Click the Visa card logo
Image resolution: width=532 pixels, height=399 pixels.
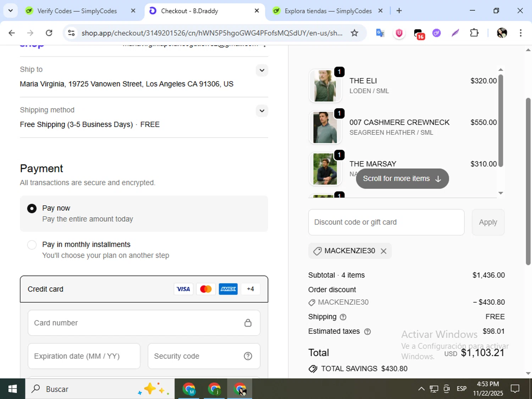point(183,289)
